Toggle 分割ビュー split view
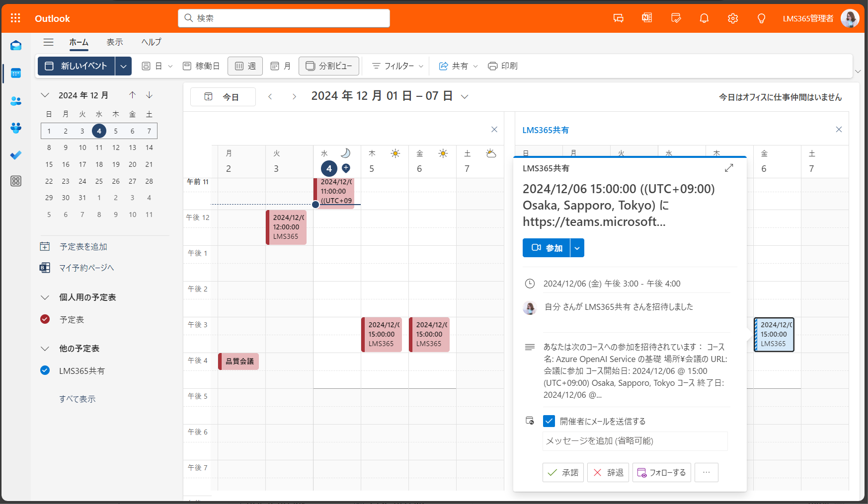 (x=329, y=66)
